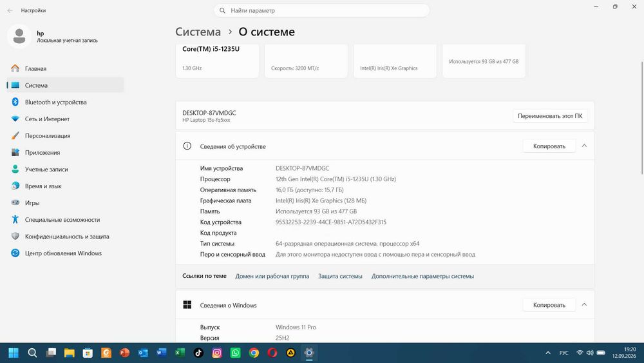The width and height of the screenshot is (644, 363).
Task: Click the Игры gamepad icon
Action: (x=15, y=202)
